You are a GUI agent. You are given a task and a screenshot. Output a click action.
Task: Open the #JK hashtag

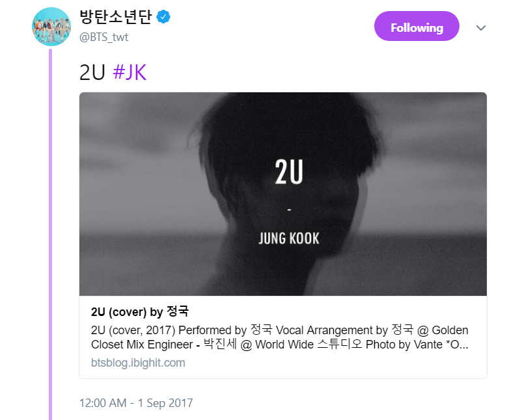point(130,73)
